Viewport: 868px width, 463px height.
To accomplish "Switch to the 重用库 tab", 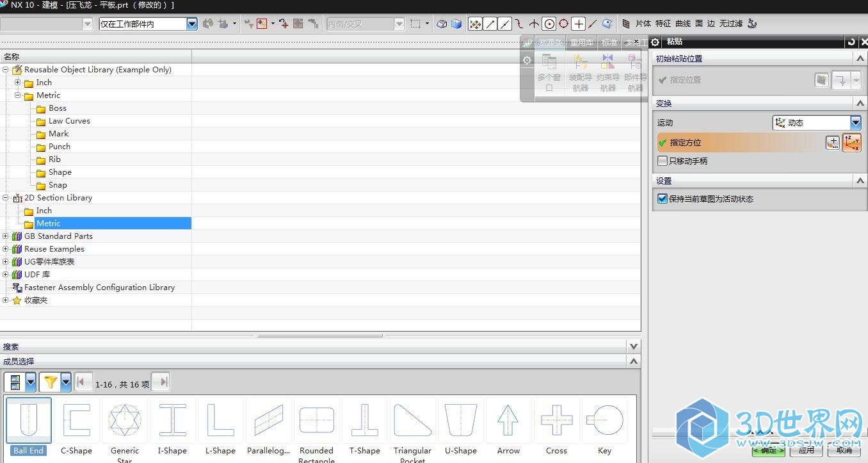I will tap(582, 42).
